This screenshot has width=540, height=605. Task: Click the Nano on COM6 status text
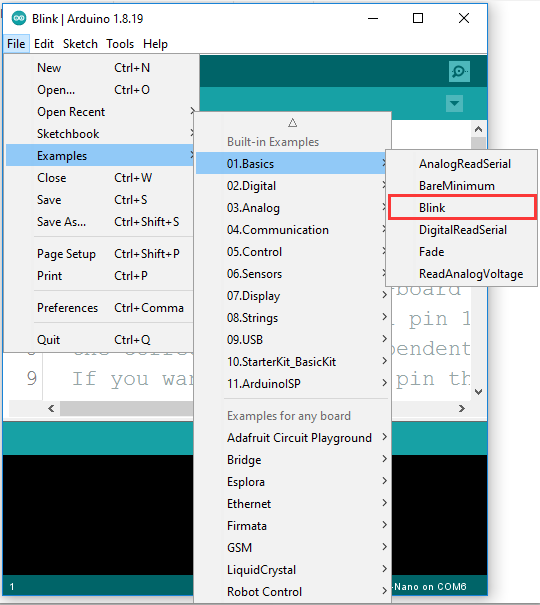click(430, 587)
